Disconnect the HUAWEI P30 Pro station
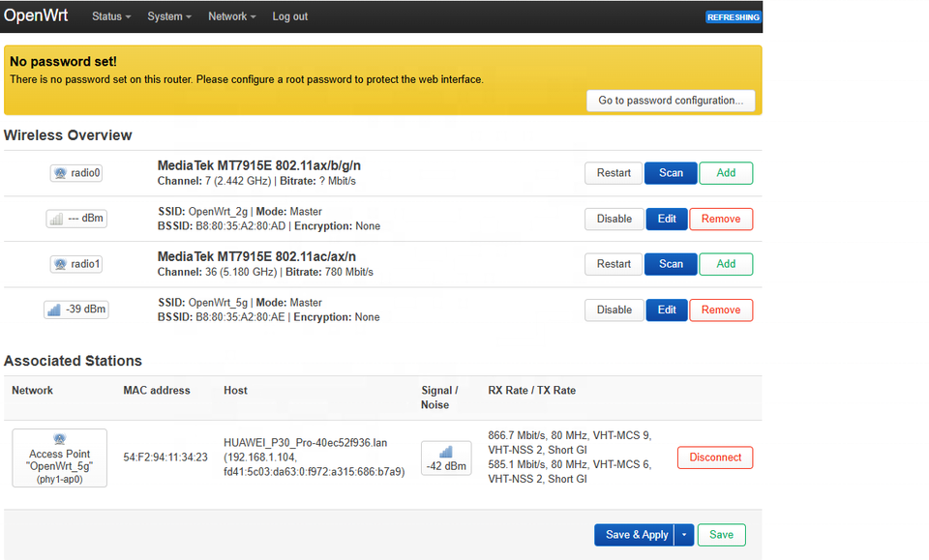The width and height of the screenshot is (929, 560). (715, 457)
